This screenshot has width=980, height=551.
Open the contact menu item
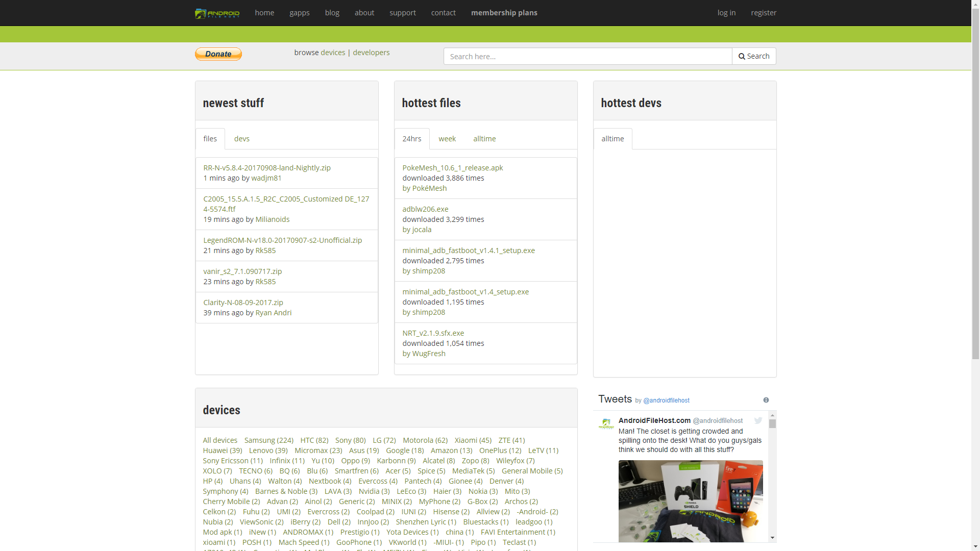(x=444, y=13)
